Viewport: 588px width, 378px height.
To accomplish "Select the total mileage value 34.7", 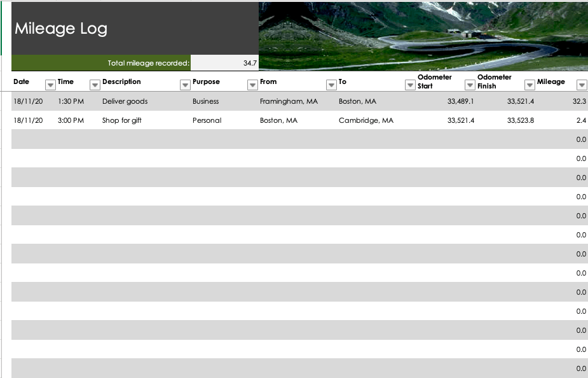I will click(x=224, y=63).
